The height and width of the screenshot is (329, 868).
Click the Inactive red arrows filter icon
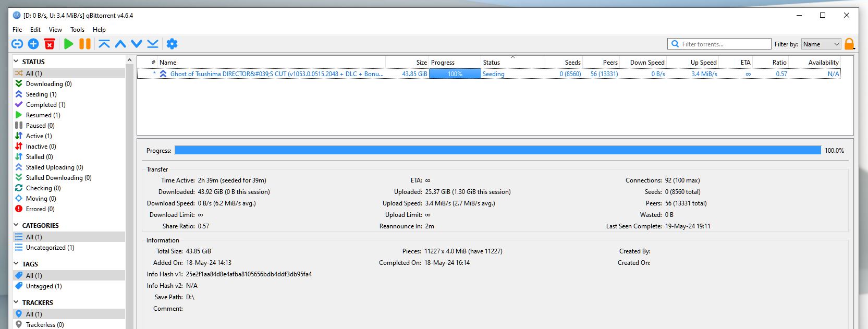[19, 147]
